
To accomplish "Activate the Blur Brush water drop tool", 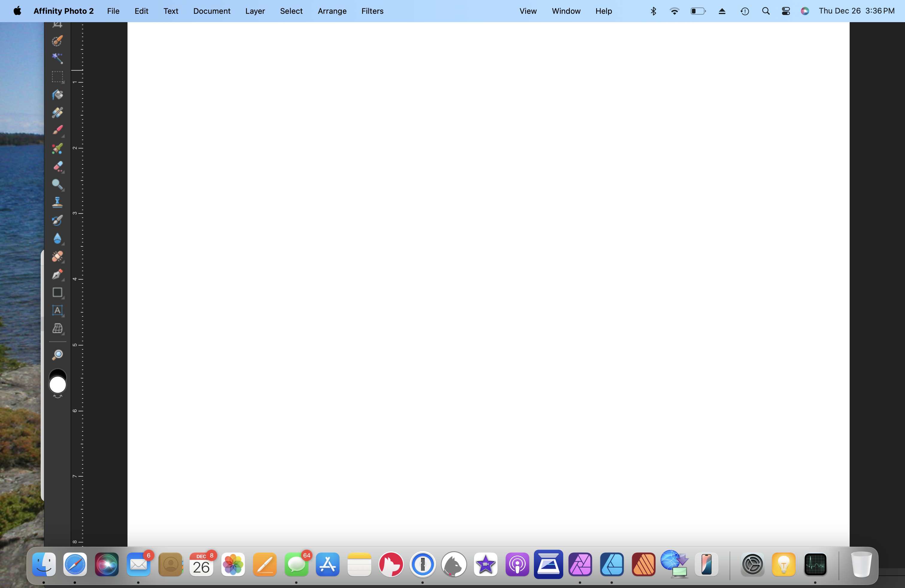I will point(57,239).
